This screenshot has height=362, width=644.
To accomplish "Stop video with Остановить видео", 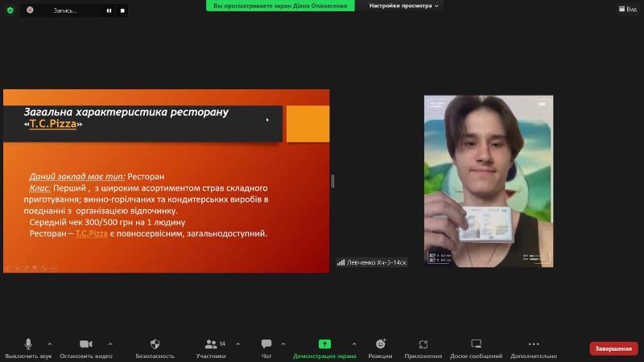I will click(86, 348).
